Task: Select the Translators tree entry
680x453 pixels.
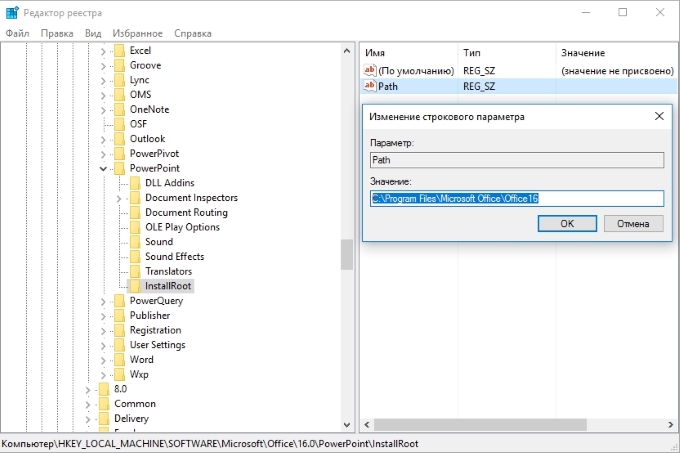Action: click(x=168, y=271)
